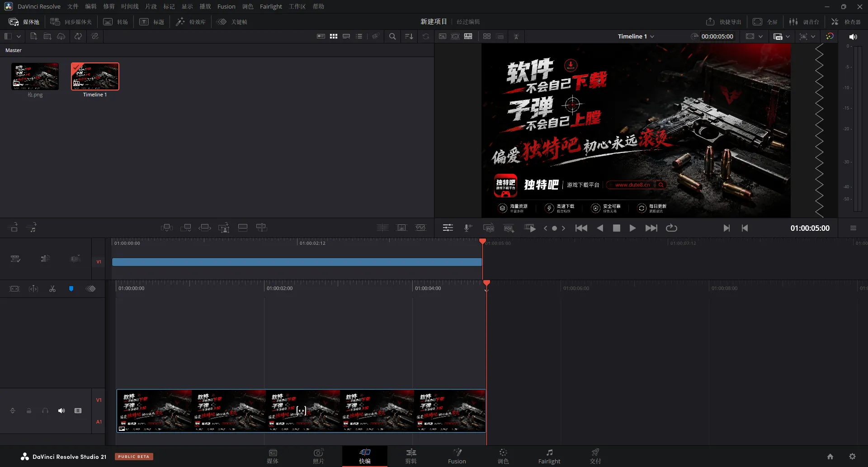Open the timeline resolution dropdown arrow

[813, 36]
